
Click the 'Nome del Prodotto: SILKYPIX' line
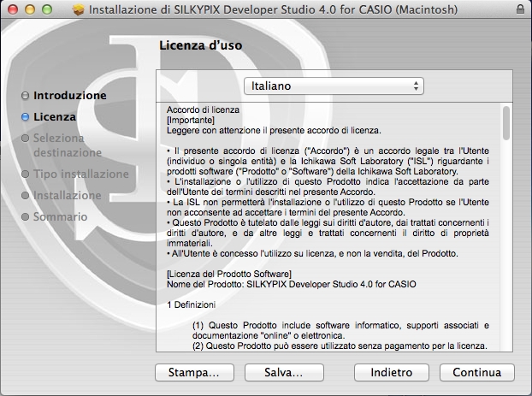point(291,284)
